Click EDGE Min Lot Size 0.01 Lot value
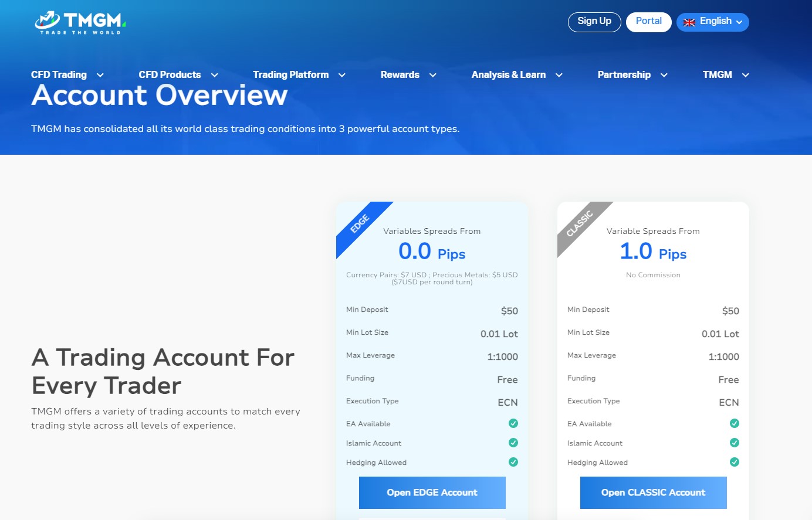The width and height of the screenshot is (812, 520). (499, 334)
